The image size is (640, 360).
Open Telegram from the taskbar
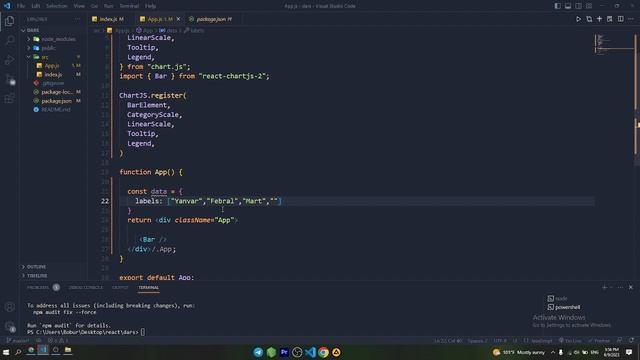coord(258,352)
